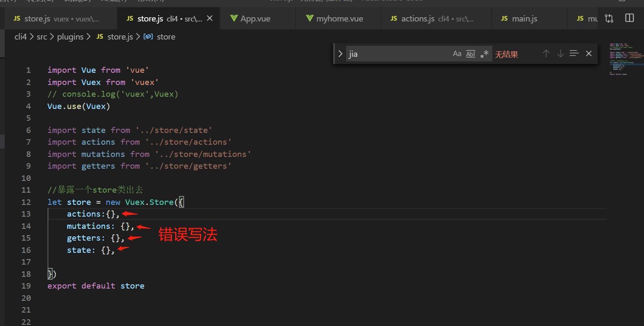This screenshot has width=644, height=326.
Task: Place cursor on mutations: {} property
Action: [x=100, y=226]
